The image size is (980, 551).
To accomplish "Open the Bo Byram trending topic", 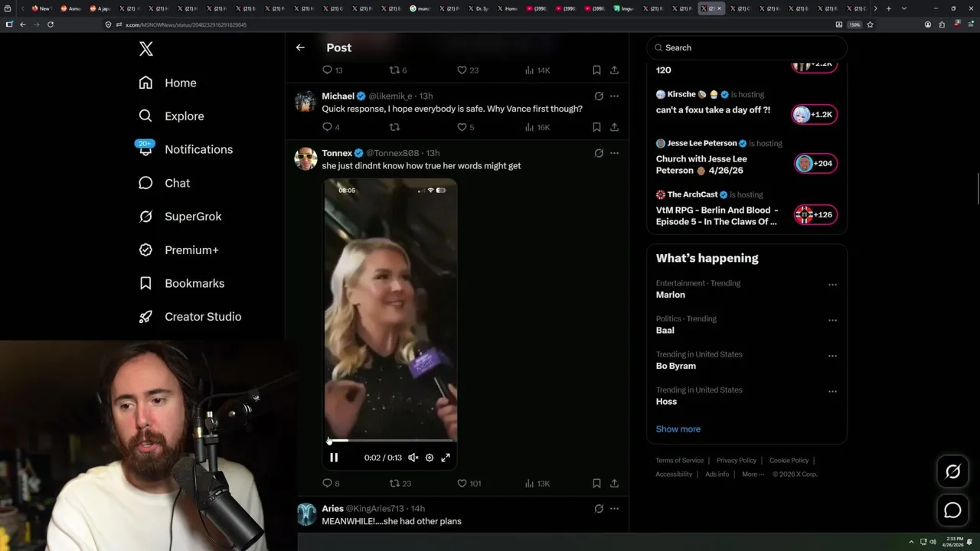I will (x=676, y=366).
